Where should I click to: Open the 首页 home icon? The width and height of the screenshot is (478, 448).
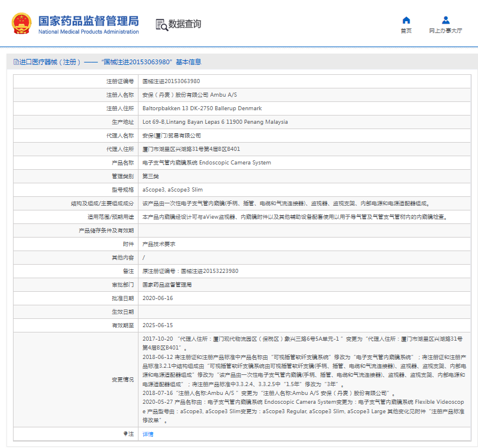(406, 20)
